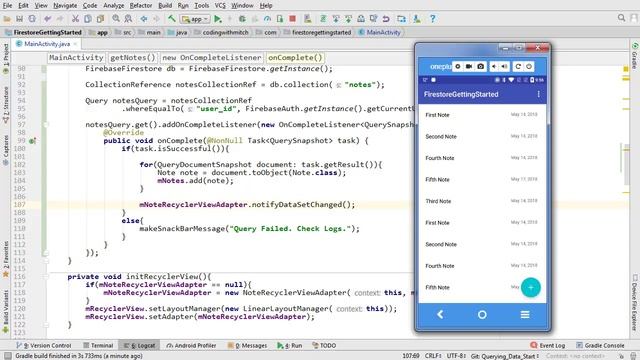Click the FirestoreGettingStarted breadcrumb
This screenshot has width=640, height=360.
43,32
